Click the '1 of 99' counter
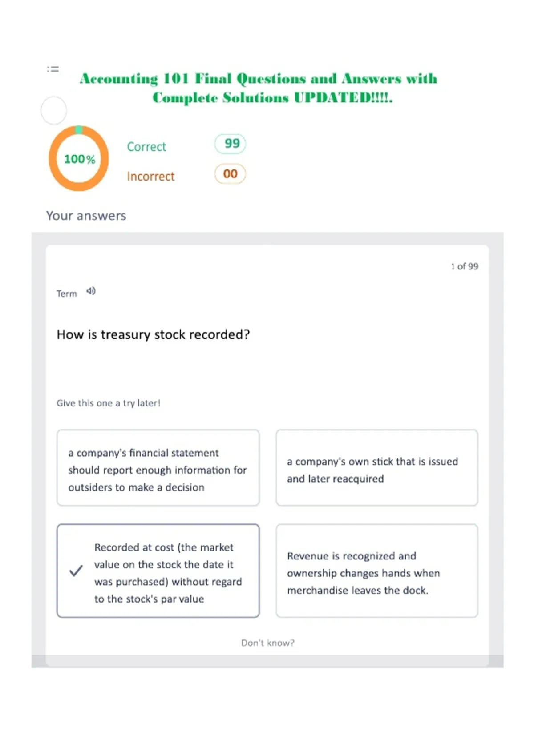The height and width of the screenshot is (756, 534). click(465, 266)
